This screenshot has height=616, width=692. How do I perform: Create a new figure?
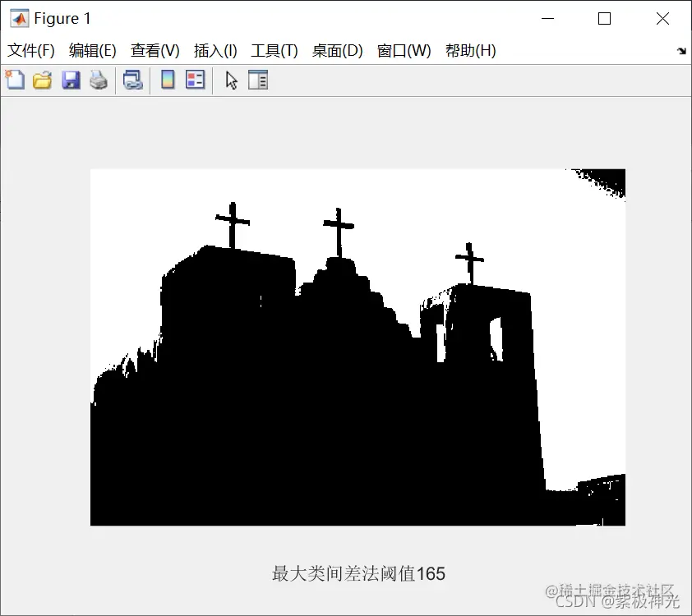[x=15, y=80]
